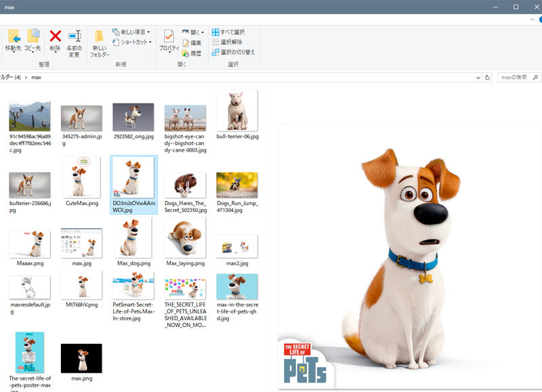The image size is (542, 392).
Task: Click the History (履歴) ribbon button
Action: click(x=192, y=53)
